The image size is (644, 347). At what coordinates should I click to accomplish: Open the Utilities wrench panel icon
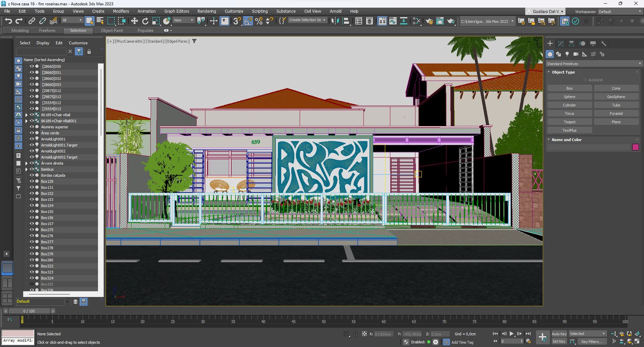(x=604, y=43)
